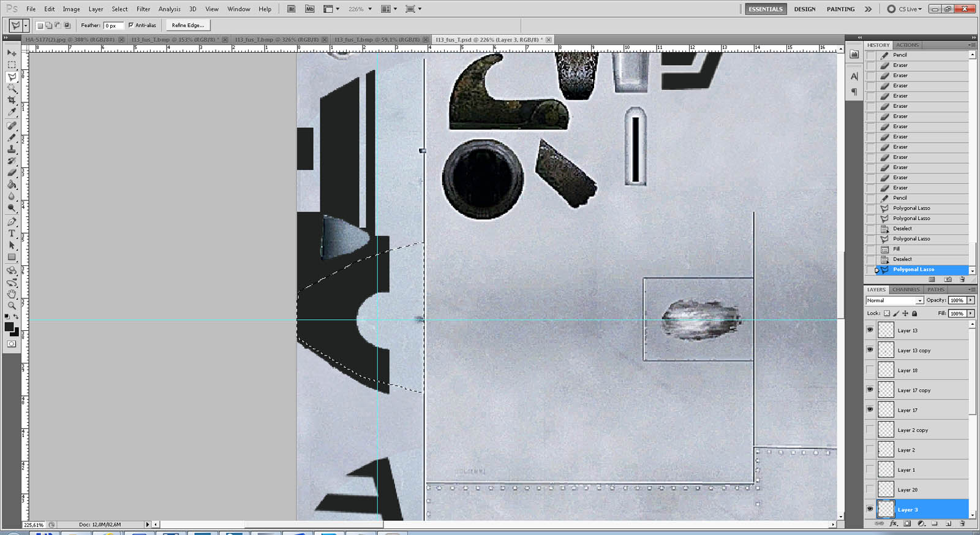The width and height of the screenshot is (980, 535).
Task: Click the layer style fx icon
Action: click(893, 524)
